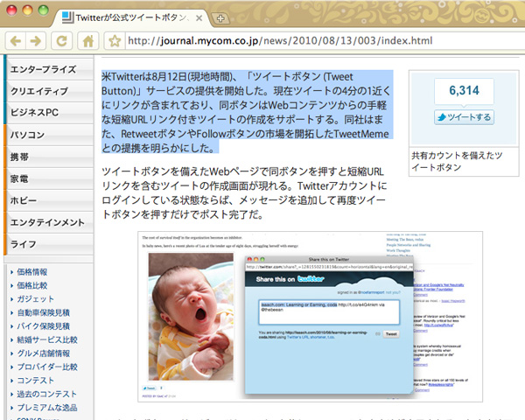Open the home page via house icon

coord(88,41)
